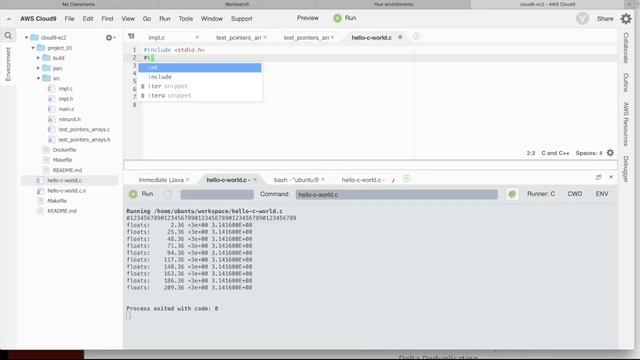
Task: Open Dockerfile in file tree
Action: coord(64,150)
